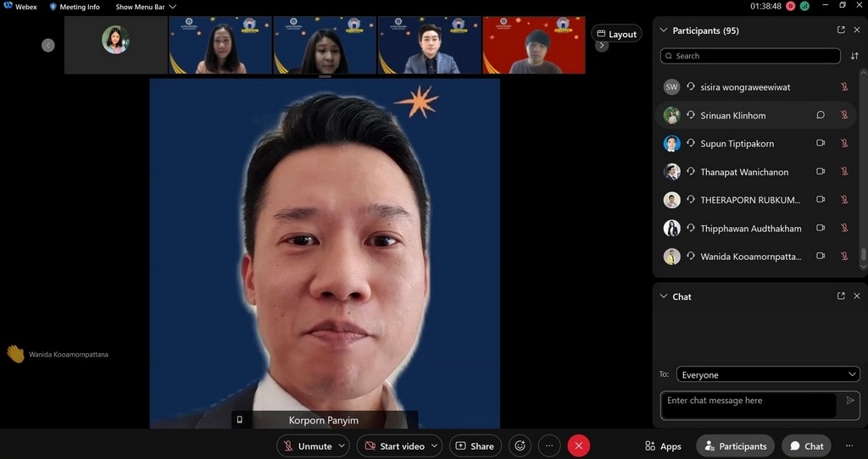The height and width of the screenshot is (459, 868).
Task: Unmute the microphone
Action: 306,445
